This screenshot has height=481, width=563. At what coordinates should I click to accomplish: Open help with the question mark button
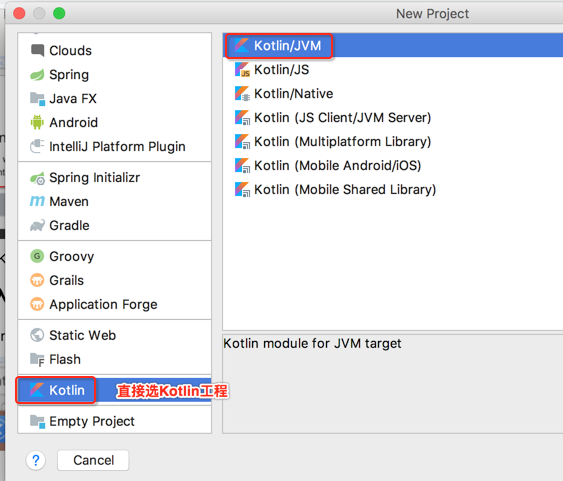click(36, 460)
